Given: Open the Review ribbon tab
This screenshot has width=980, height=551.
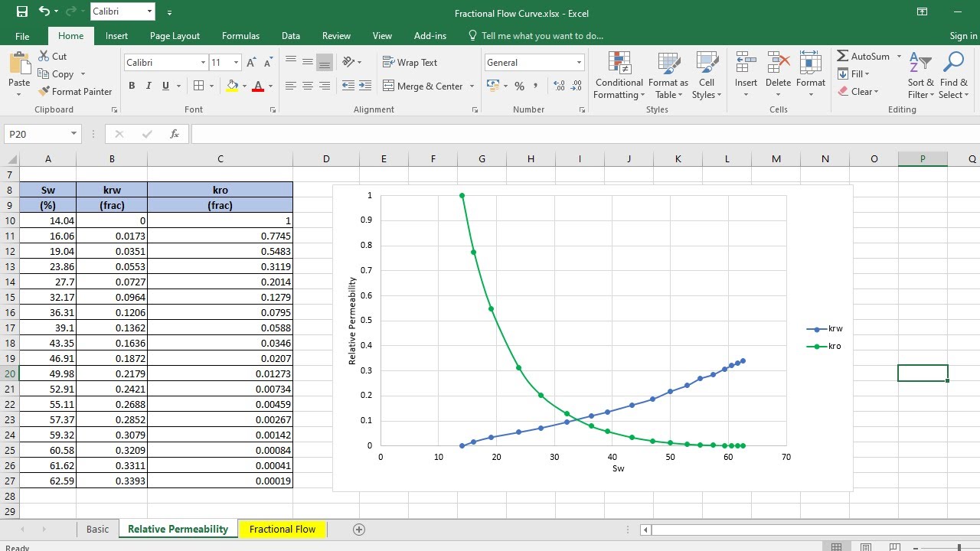Looking at the screenshot, I should (336, 36).
